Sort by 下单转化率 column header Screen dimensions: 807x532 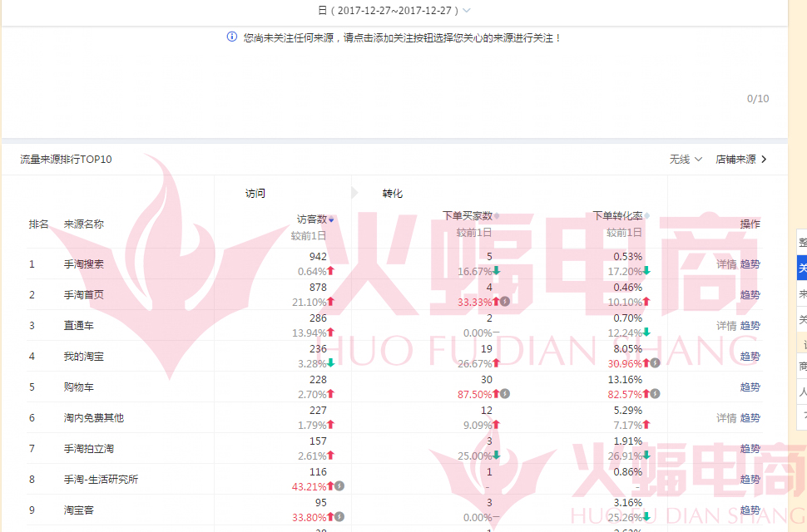pyautogui.click(x=617, y=216)
